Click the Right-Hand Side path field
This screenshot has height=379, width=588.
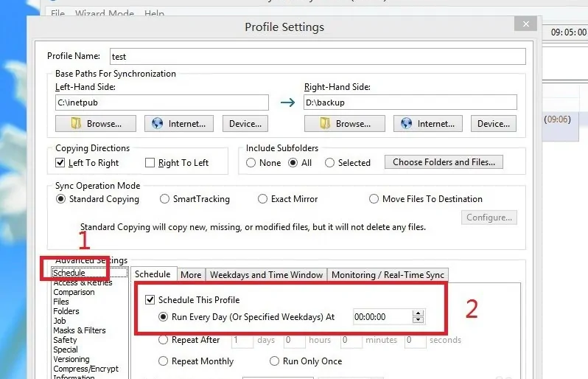(410, 102)
